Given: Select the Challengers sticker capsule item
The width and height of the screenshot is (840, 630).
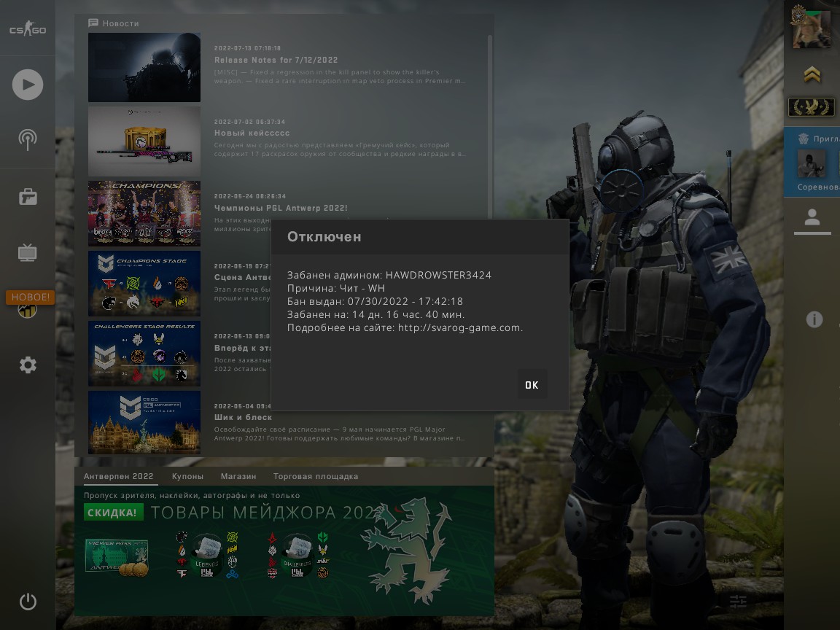Looking at the screenshot, I should pyautogui.click(x=297, y=556).
